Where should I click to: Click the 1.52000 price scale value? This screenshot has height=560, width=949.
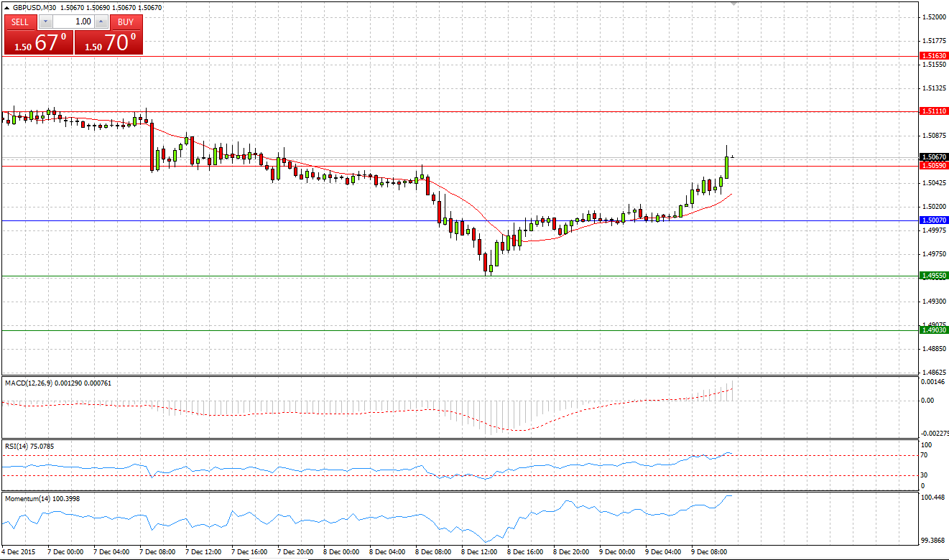pos(934,17)
